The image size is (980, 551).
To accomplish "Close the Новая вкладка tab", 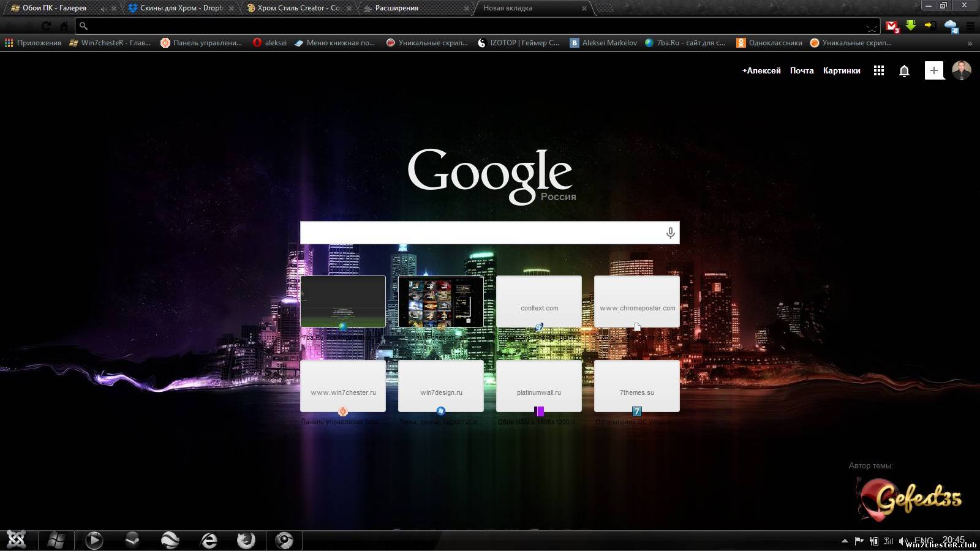I will (x=584, y=9).
